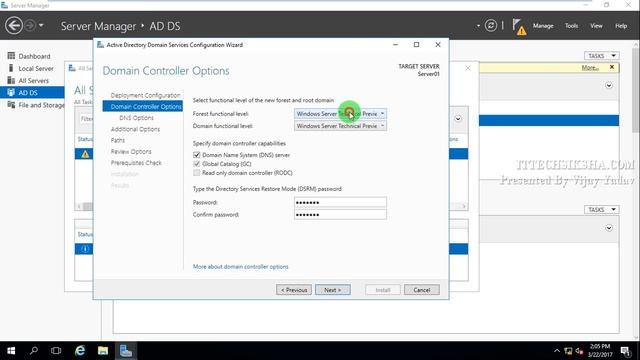
Task: Go to Paths step
Action: point(118,140)
